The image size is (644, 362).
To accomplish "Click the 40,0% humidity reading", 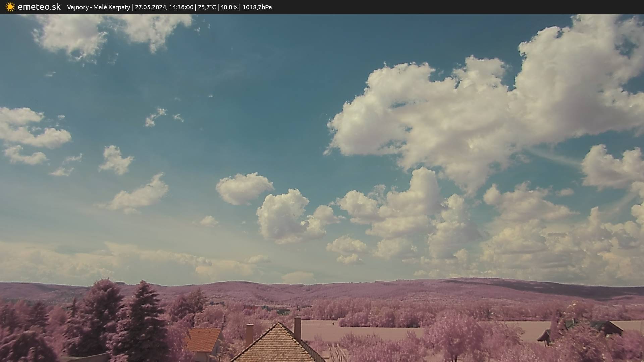I will click(229, 7).
